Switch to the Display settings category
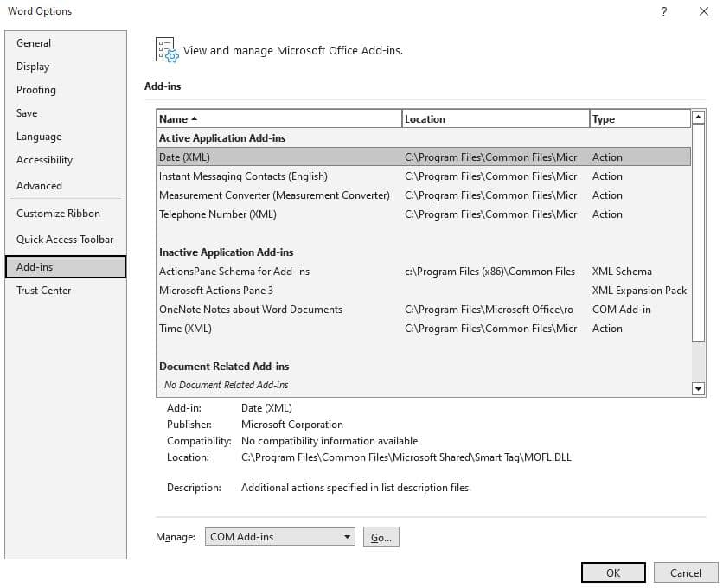 [33, 66]
